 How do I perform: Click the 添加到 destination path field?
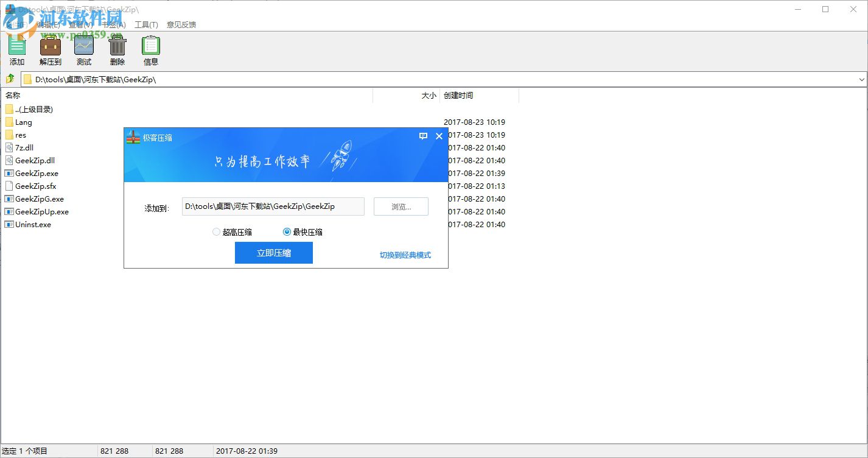(272, 206)
